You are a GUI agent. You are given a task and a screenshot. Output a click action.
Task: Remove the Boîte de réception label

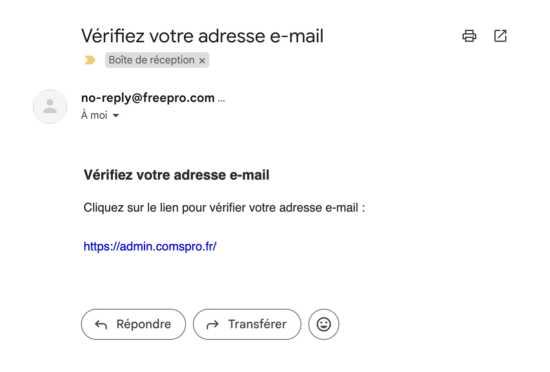(x=202, y=60)
